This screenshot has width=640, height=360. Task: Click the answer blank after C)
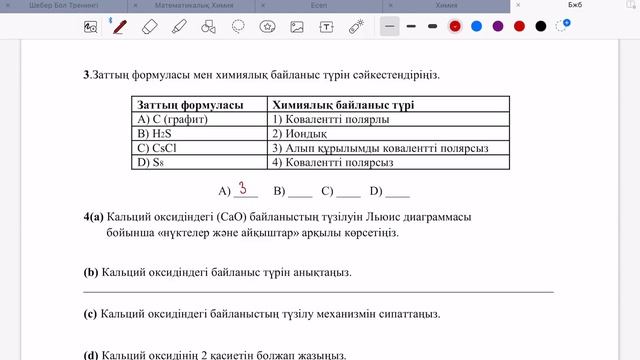[349, 192]
